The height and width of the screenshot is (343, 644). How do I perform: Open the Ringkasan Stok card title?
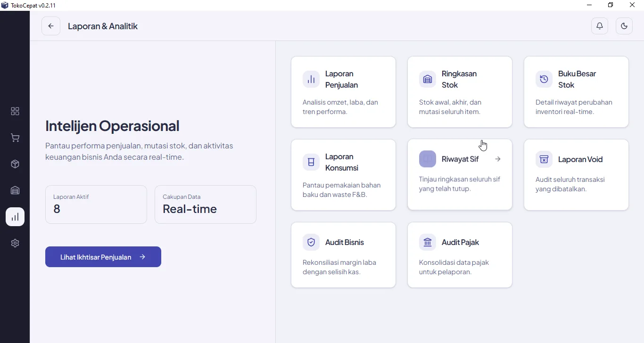click(x=459, y=79)
